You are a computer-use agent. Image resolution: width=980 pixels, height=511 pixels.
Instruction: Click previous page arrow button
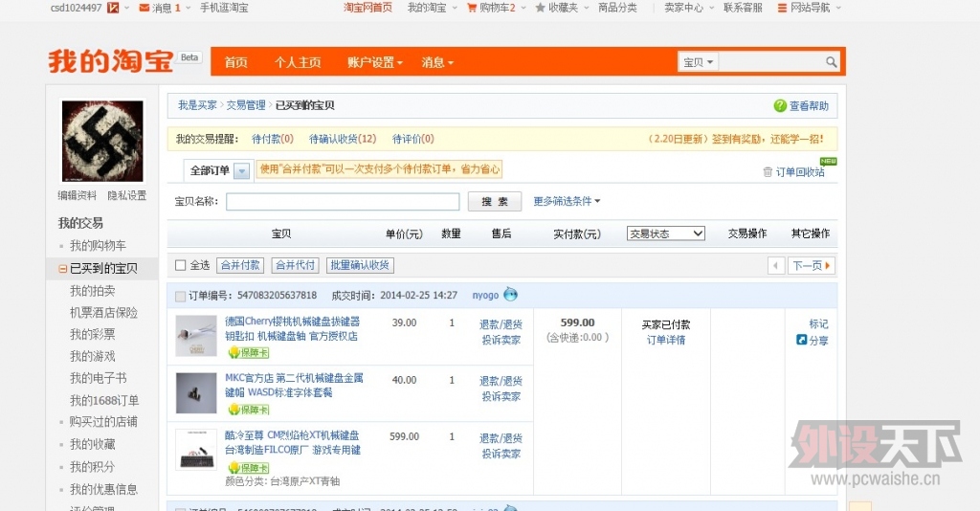pos(775,265)
